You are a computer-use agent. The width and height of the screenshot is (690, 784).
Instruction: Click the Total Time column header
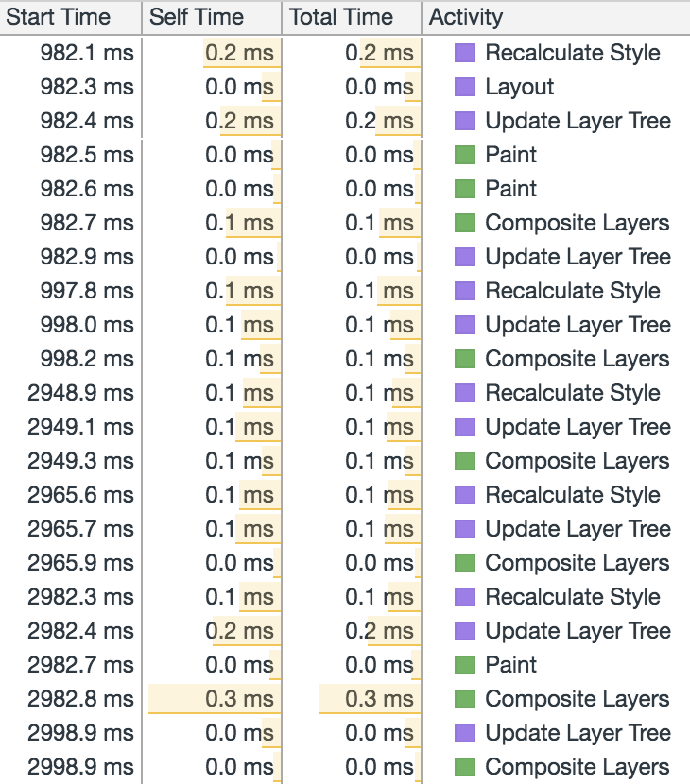tap(352, 17)
